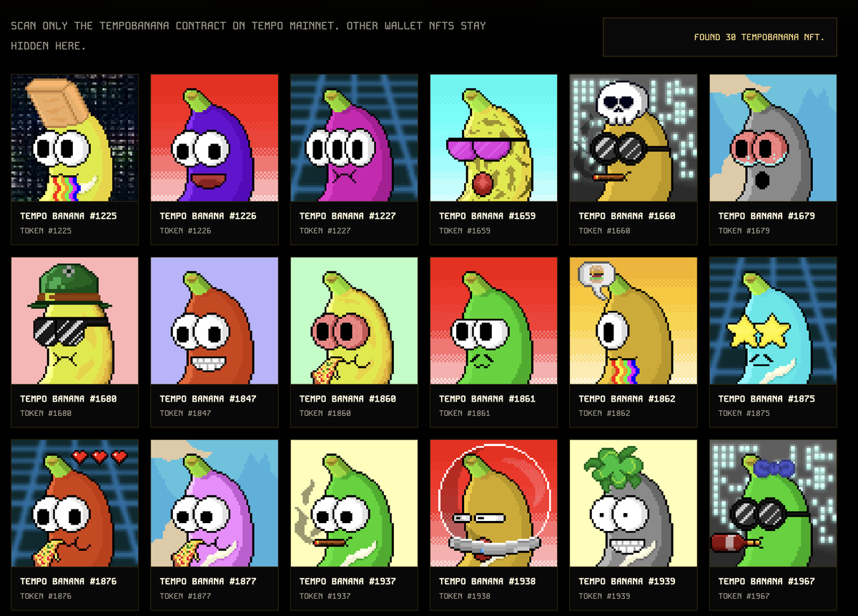Image resolution: width=858 pixels, height=616 pixels.
Task: Click the 'TOKEN #1877' label
Action: 185,597
